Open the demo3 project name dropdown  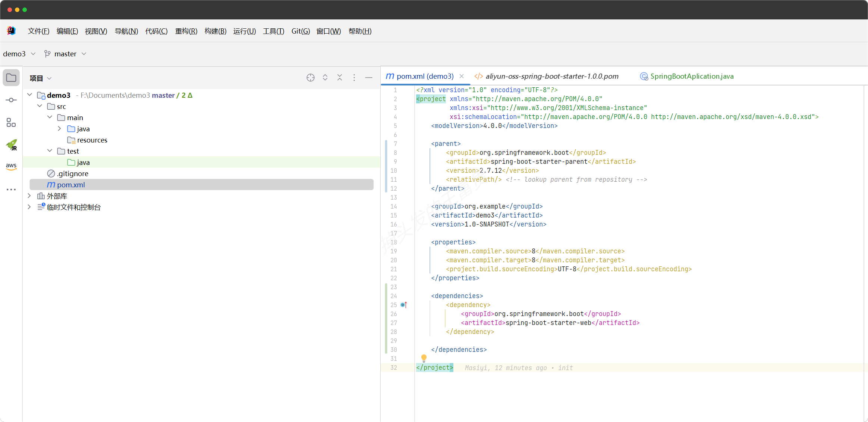(x=19, y=54)
